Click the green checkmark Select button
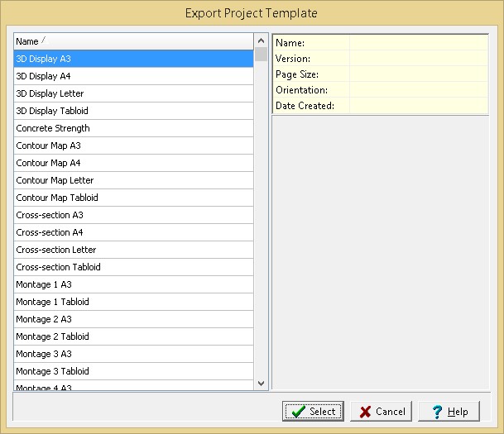The height and width of the screenshot is (434, 504). pyautogui.click(x=314, y=411)
